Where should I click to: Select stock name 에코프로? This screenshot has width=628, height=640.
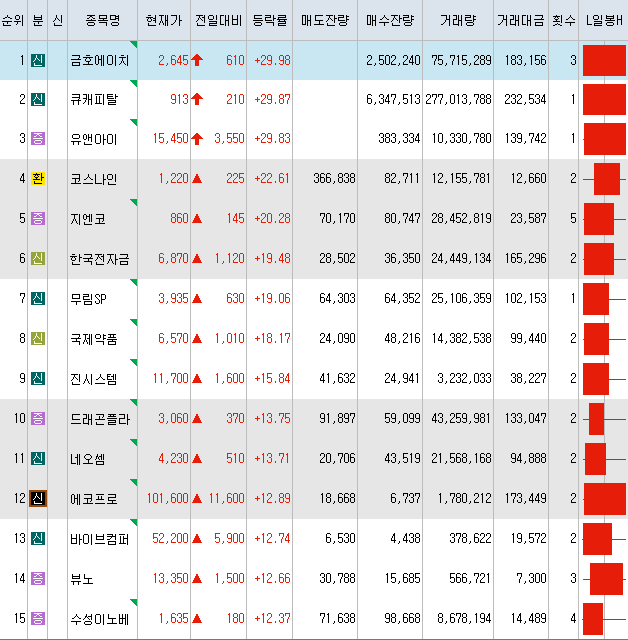[94, 499]
